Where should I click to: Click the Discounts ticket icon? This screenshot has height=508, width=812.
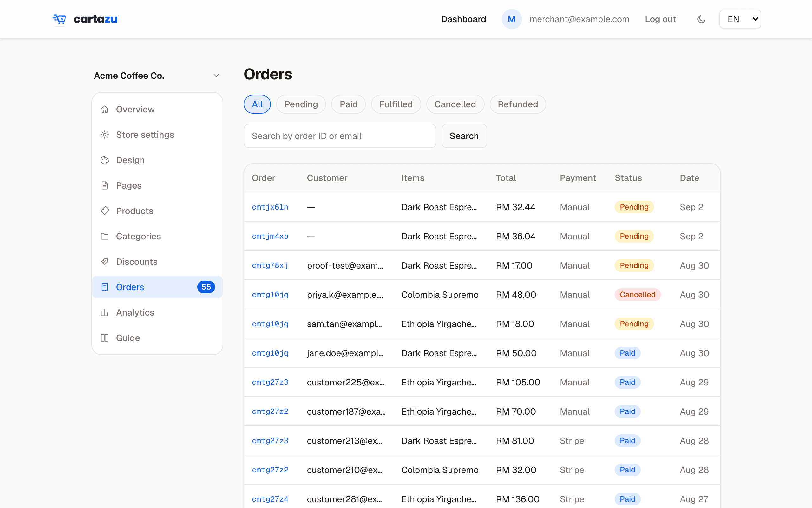point(105,262)
